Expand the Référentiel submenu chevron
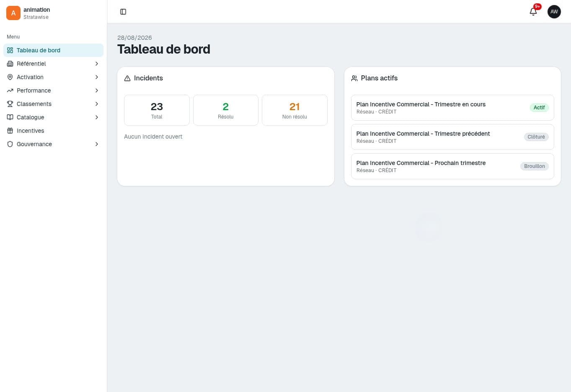571x392 pixels. pyautogui.click(x=97, y=64)
